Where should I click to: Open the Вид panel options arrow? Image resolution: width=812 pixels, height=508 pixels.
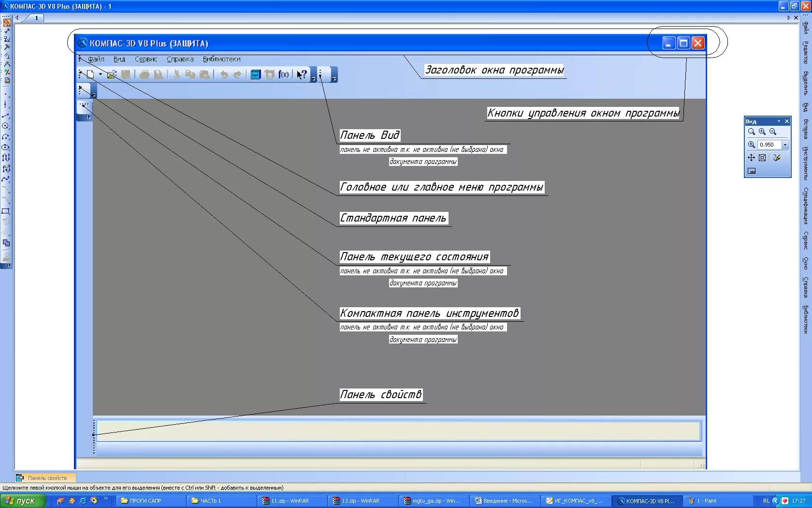point(779,121)
